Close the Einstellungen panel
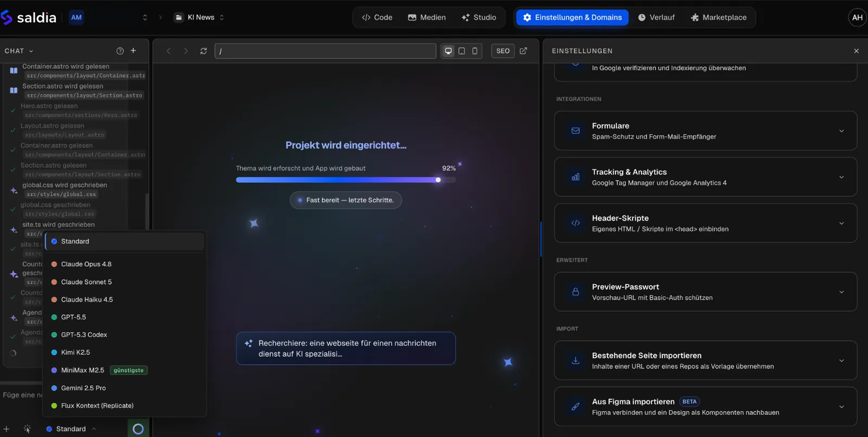The height and width of the screenshot is (437, 868). (856, 51)
